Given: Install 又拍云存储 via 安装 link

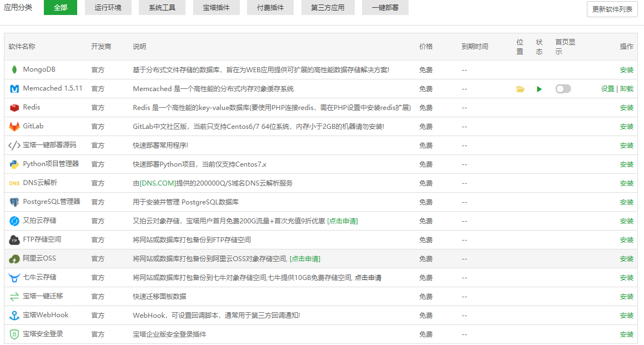Looking at the screenshot, I should pyautogui.click(x=627, y=221).
